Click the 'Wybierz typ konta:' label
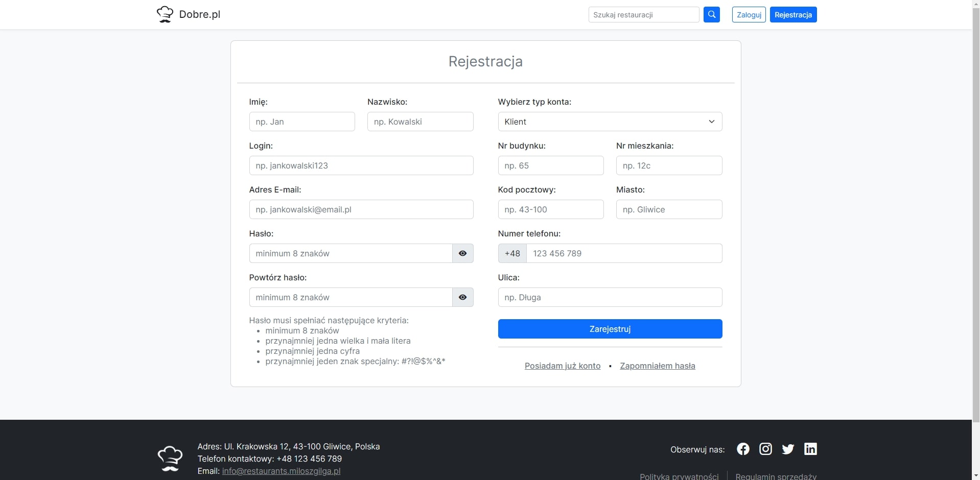The width and height of the screenshot is (980, 480). [534, 102]
